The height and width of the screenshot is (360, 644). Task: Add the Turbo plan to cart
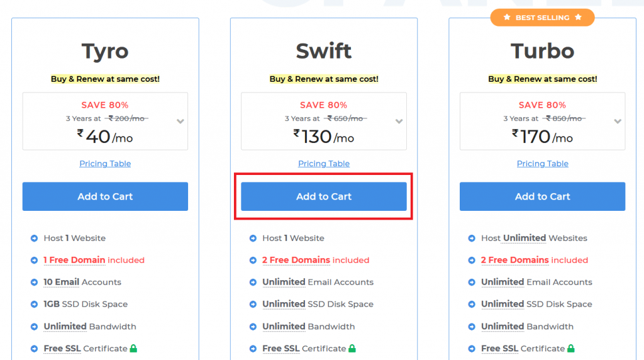(x=543, y=196)
